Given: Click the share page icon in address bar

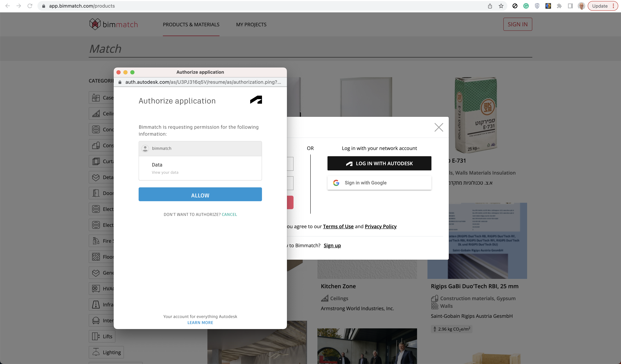Looking at the screenshot, I should [x=490, y=6].
